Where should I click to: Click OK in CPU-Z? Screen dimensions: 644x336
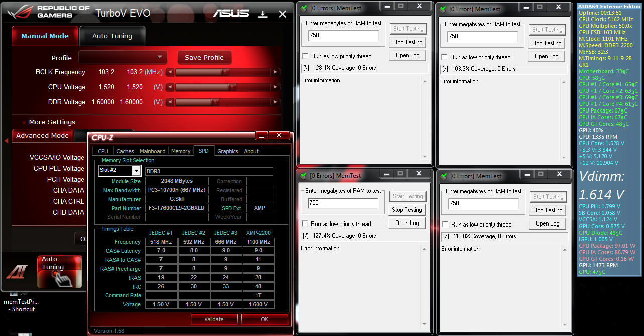click(x=265, y=319)
